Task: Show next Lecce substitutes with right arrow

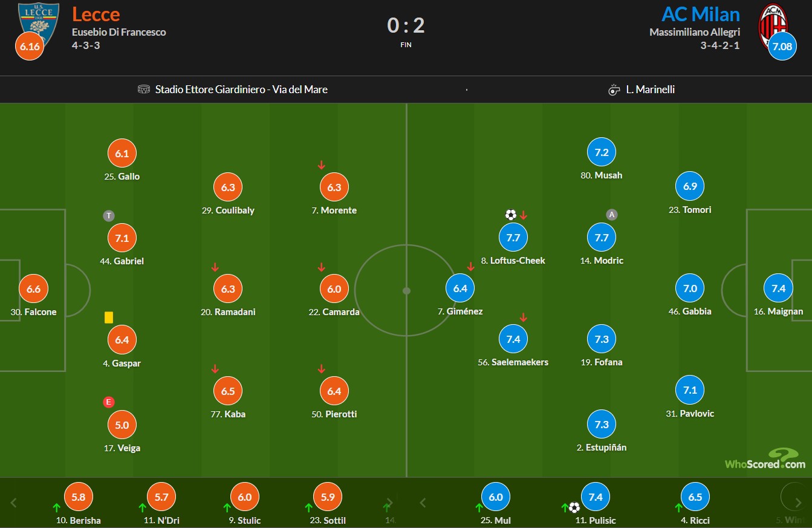Action: point(390,503)
